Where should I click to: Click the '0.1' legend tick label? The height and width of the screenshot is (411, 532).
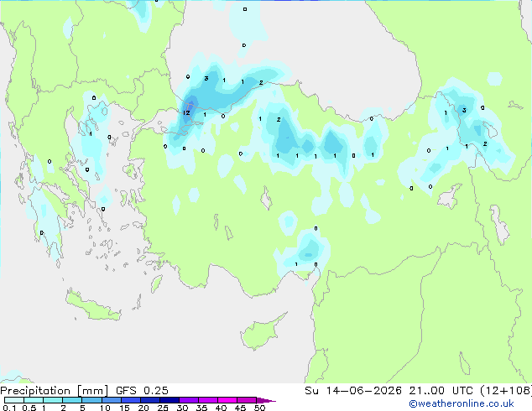pos(9,408)
